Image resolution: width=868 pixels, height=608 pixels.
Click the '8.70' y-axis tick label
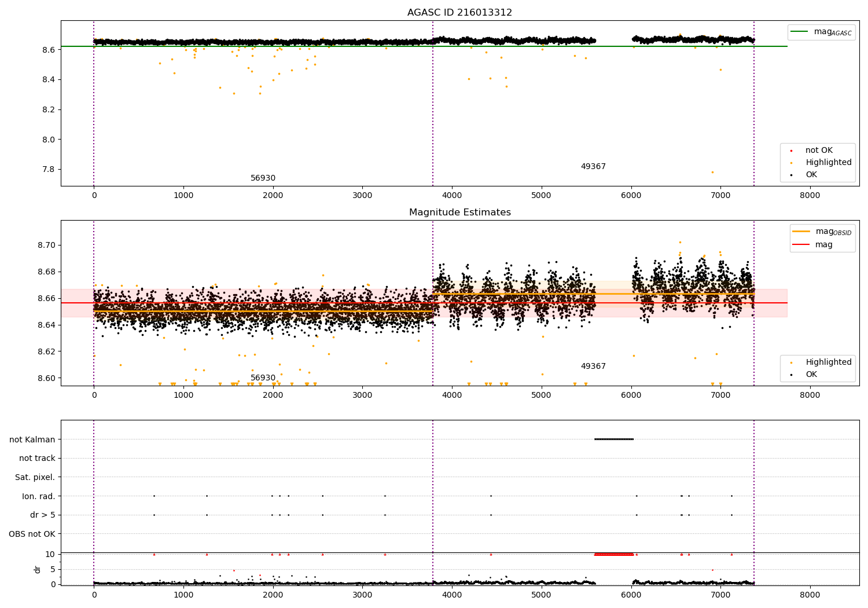point(46,245)
